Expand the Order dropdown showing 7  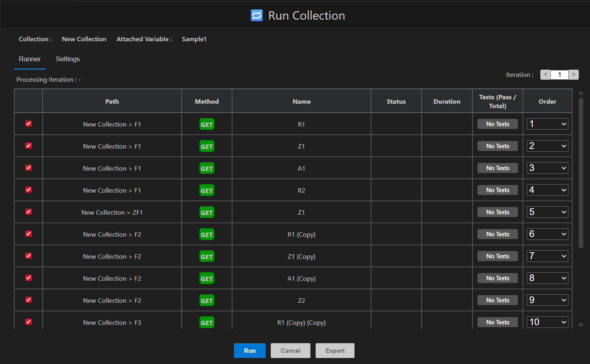pos(547,256)
